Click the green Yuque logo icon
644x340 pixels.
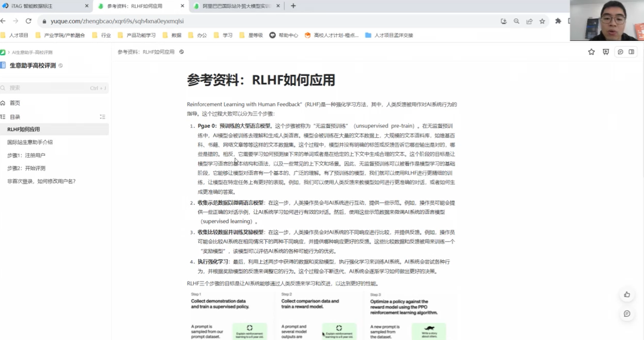point(3,52)
